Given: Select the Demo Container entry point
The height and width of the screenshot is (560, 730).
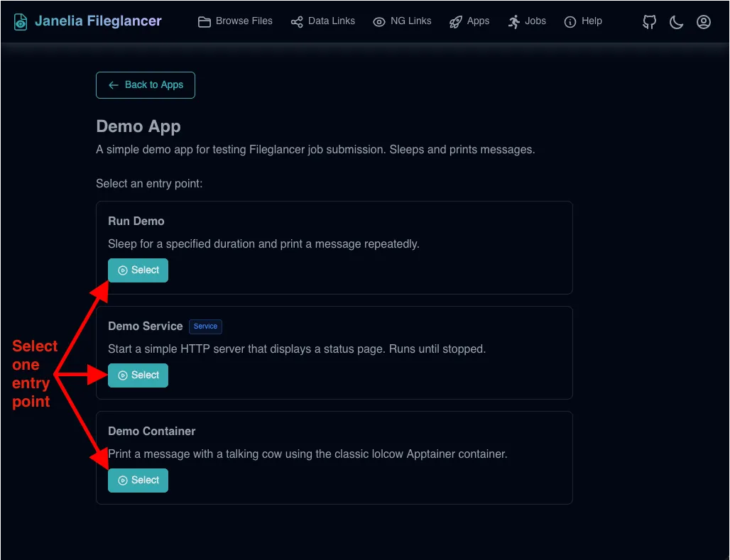Looking at the screenshot, I should pos(138,481).
